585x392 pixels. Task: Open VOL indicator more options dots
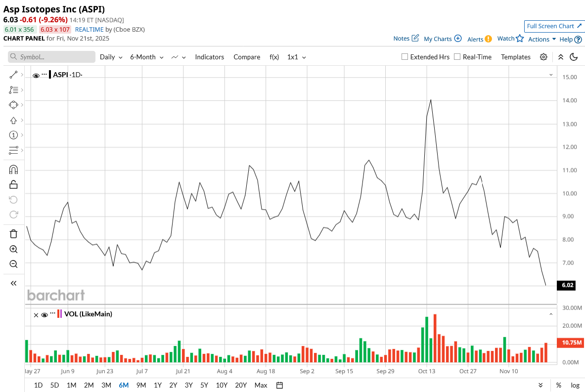[52, 313]
